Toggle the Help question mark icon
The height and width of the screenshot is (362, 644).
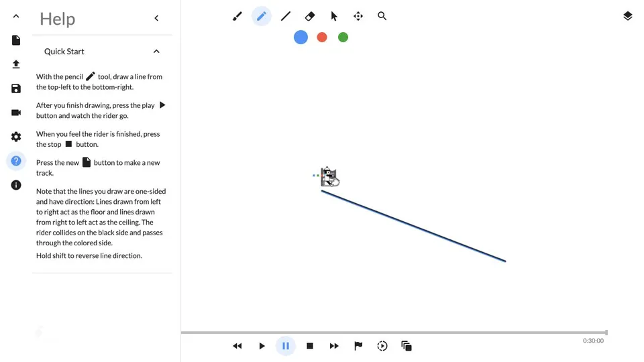(16, 161)
